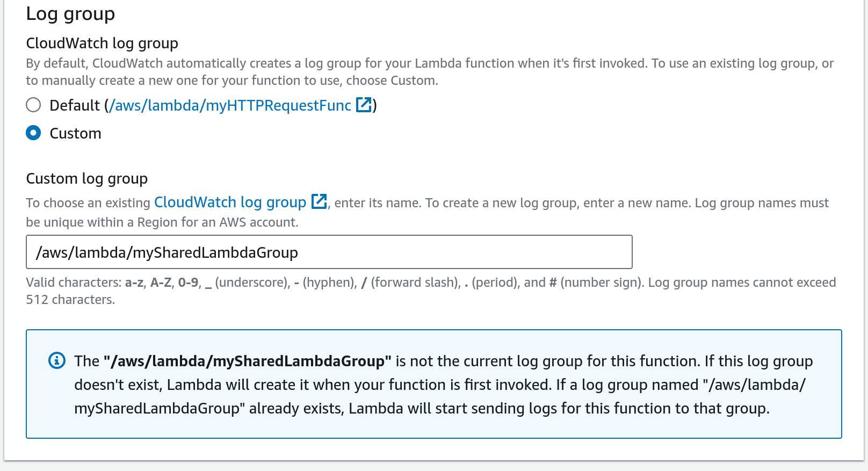Viewport: 868px width, 471px height.
Task: Click the "Log group" section heading
Action: coord(70,13)
